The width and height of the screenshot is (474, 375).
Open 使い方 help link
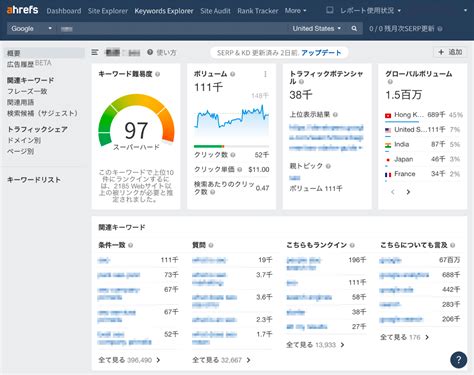click(x=166, y=52)
